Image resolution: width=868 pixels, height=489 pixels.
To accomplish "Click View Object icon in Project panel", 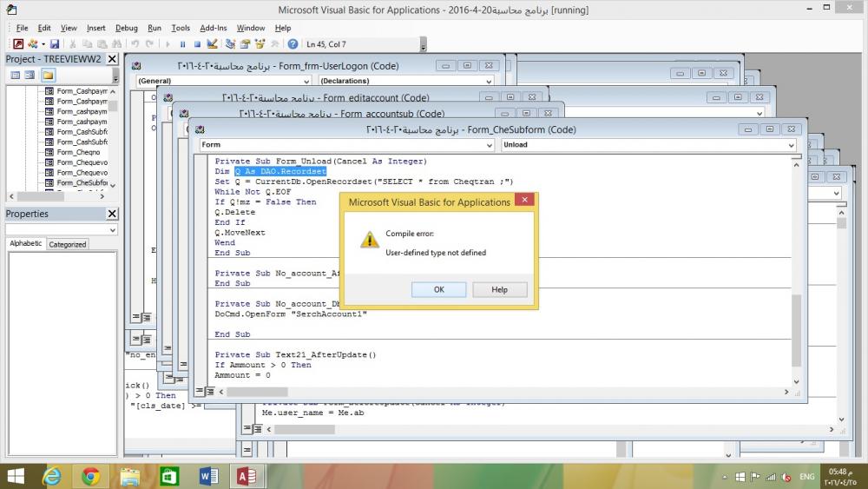I will 30,75.
